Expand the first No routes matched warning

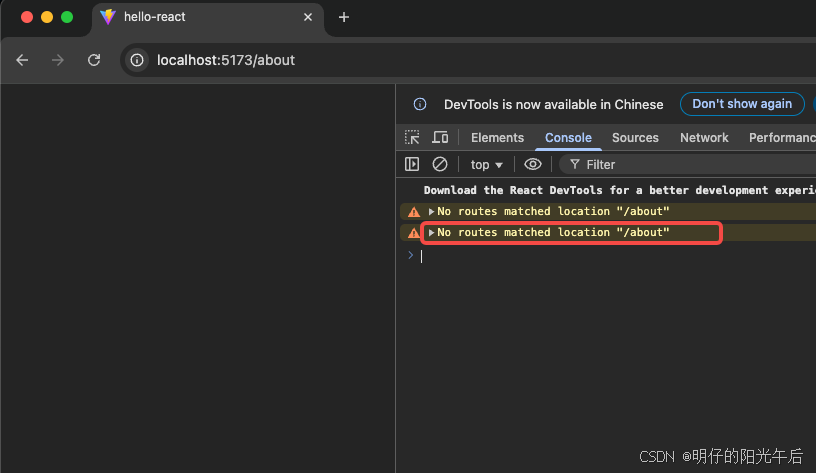pyautogui.click(x=431, y=211)
